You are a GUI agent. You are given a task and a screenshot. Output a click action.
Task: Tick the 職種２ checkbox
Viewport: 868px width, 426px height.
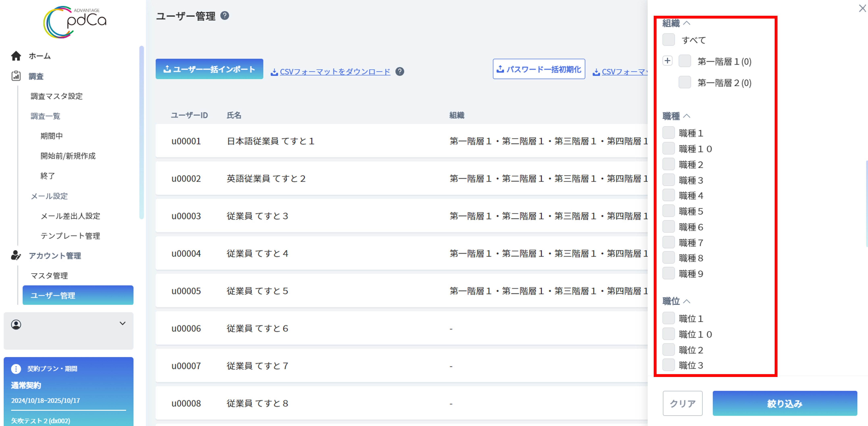(x=668, y=164)
